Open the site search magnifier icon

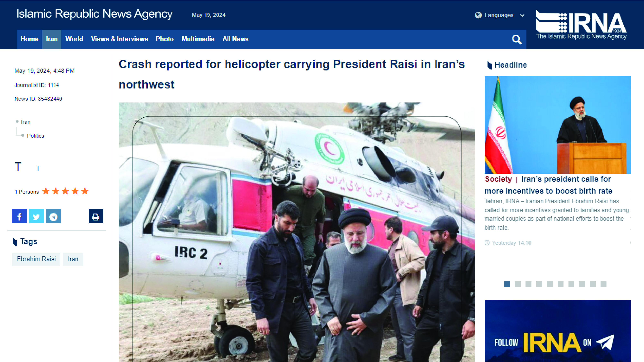[516, 39]
